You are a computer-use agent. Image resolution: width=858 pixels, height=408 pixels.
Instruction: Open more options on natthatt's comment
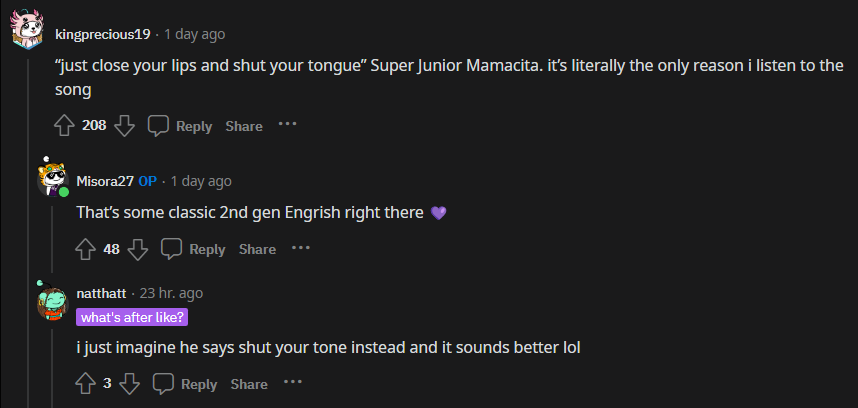click(293, 383)
